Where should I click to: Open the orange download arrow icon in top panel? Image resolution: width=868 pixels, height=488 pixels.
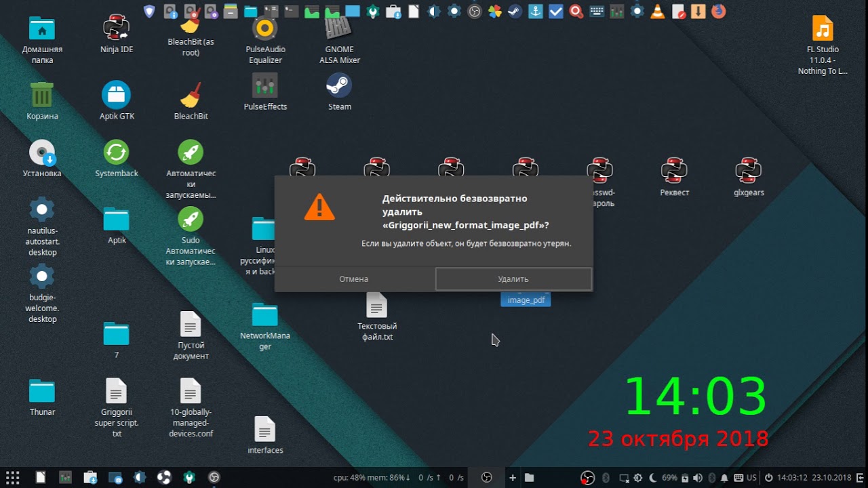[698, 11]
